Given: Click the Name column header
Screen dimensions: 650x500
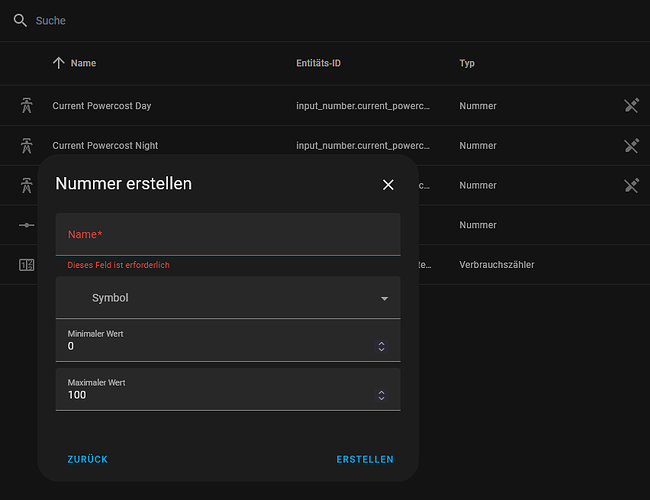Looking at the screenshot, I should coord(83,63).
